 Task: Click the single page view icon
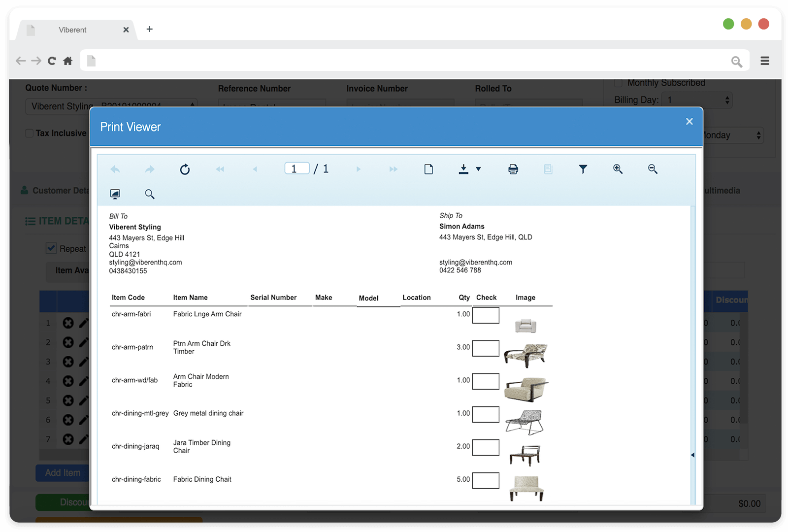(428, 169)
